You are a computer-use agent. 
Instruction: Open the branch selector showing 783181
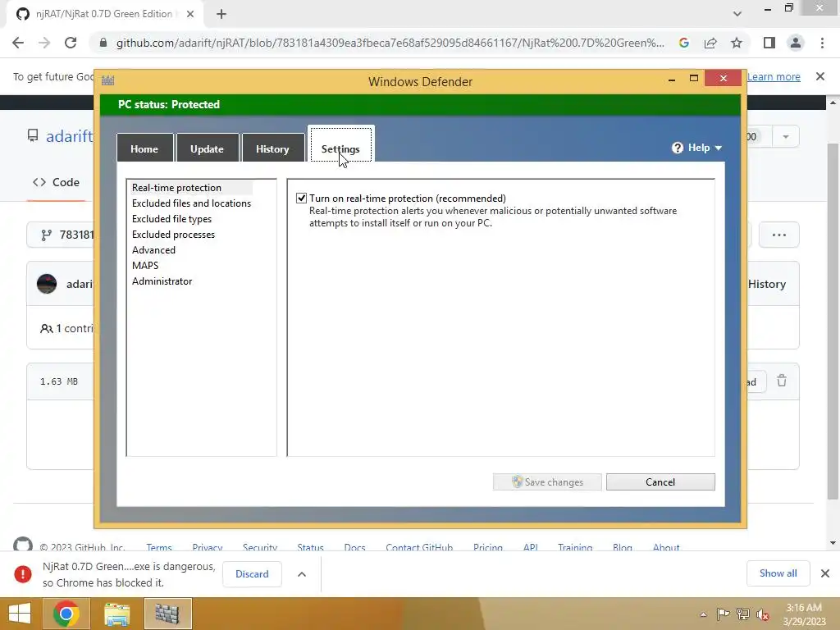point(61,235)
